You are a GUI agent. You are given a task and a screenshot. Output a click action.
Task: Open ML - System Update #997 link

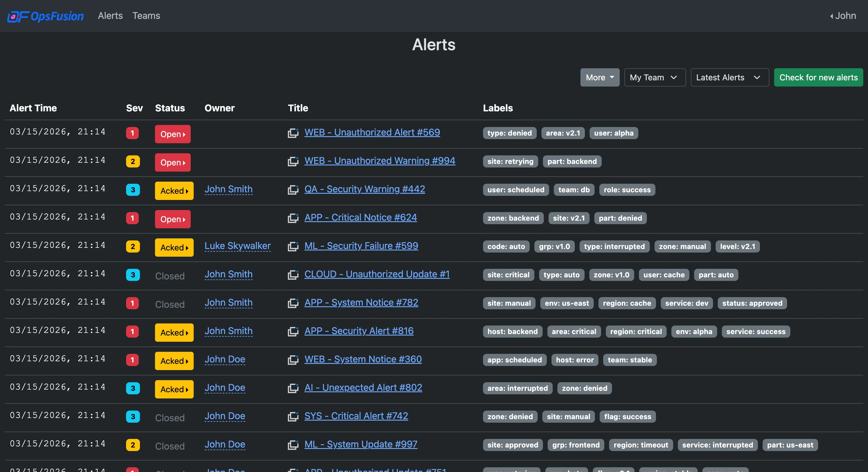tap(361, 444)
